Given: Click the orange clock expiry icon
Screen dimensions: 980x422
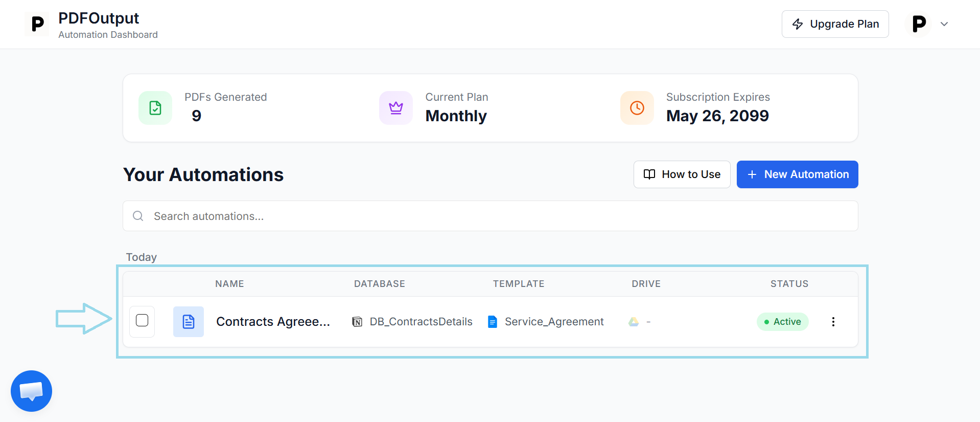Looking at the screenshot, I should click(637, 108).
